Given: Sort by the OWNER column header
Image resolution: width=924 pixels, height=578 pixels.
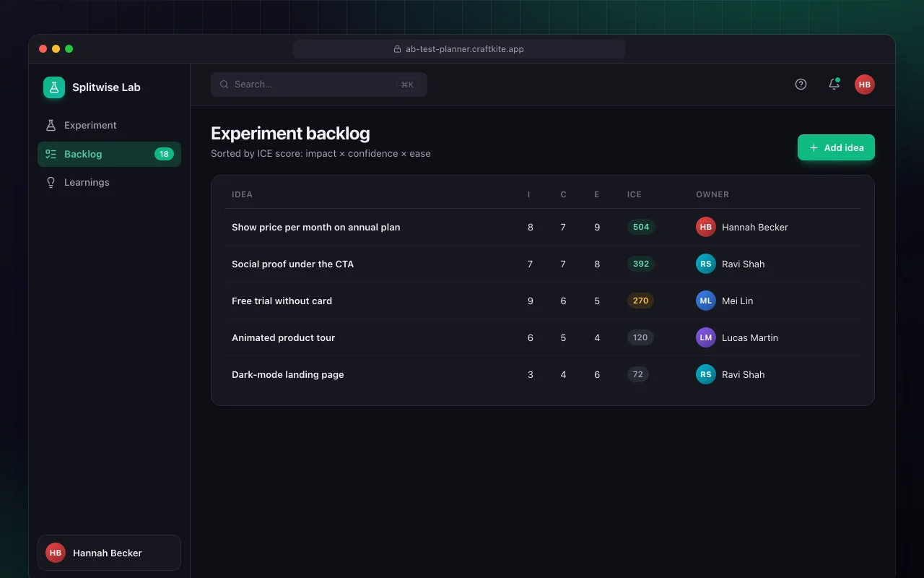Looking at the screenshot, I should pos(712,194).
